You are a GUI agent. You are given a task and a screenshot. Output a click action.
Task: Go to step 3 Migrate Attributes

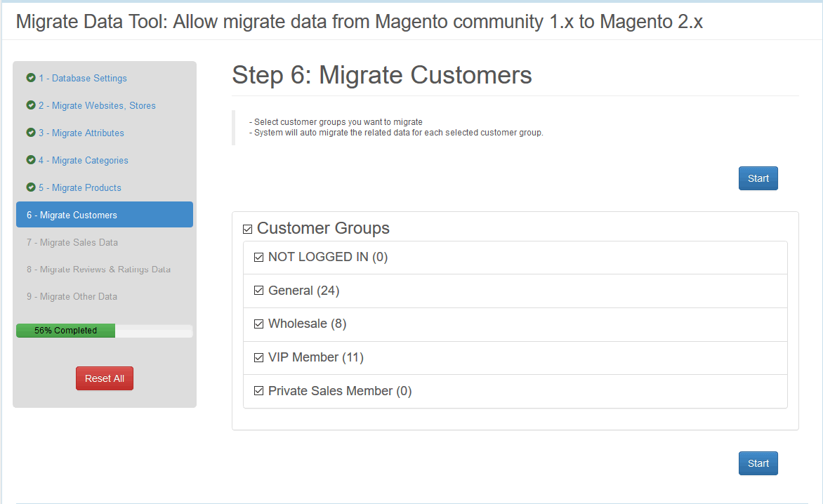click(x=88, y=133)
